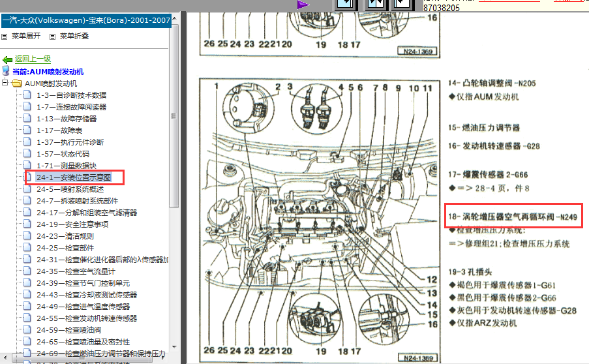The image size is (589, 364).
Task: Open 1-7—连接故障阅读器 page
Action: (x=71, y=107)
